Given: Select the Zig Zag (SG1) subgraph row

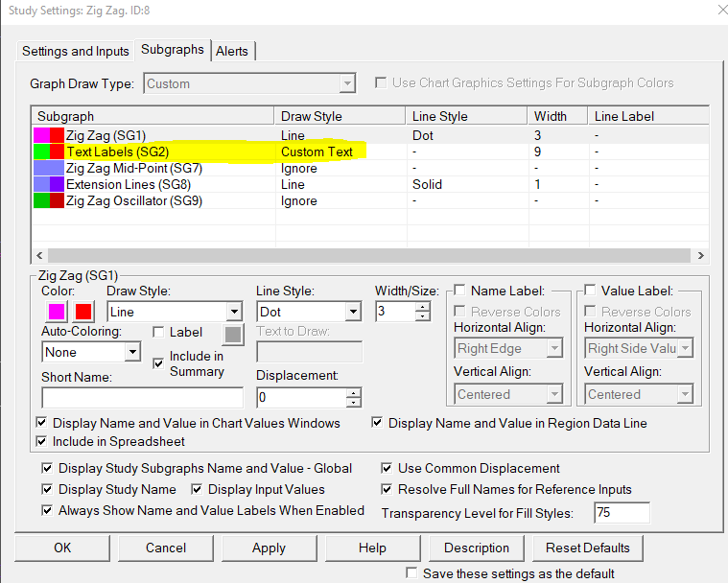Looking at the screenshot, I should pos(370,135).
